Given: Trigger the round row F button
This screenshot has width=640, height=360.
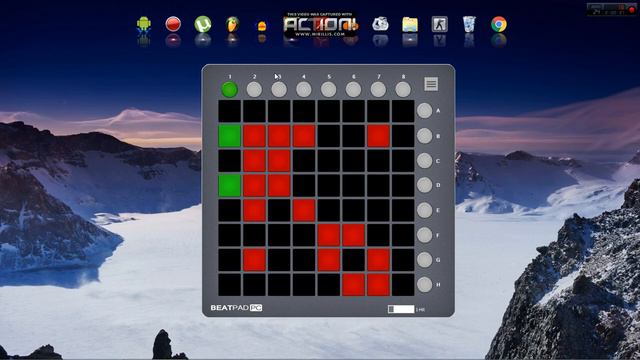Looking at the screenshot, I should [x=424, y=235].
